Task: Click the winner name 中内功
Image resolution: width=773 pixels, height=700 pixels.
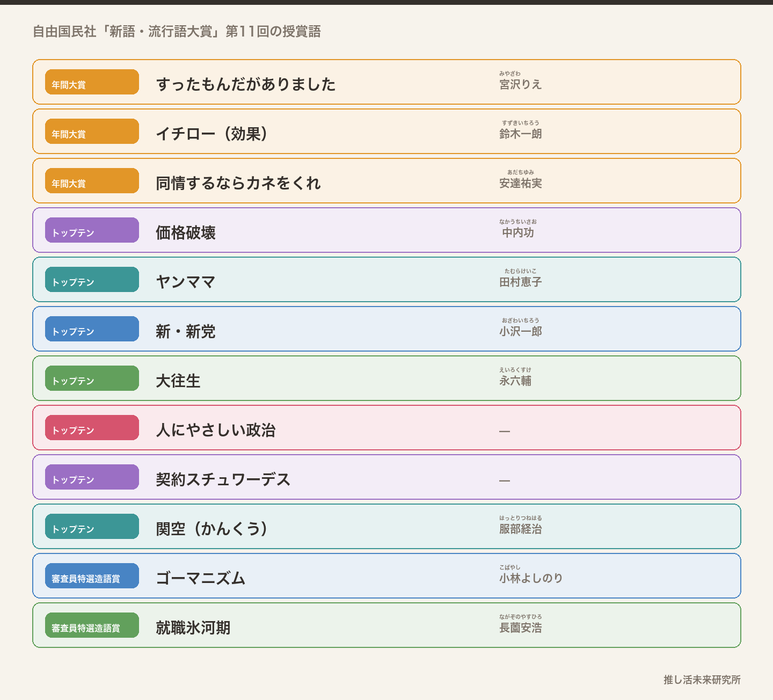Action: (518, 232)
